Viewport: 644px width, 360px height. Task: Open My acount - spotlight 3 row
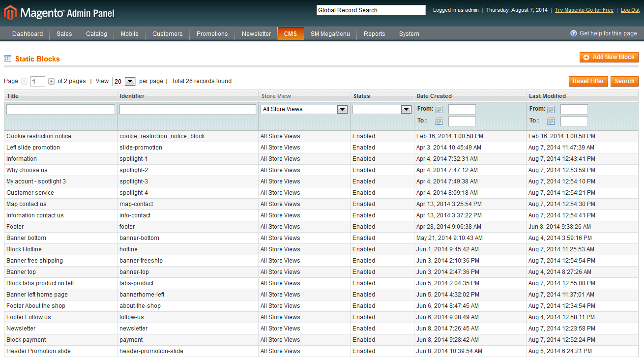coord(322,181)
